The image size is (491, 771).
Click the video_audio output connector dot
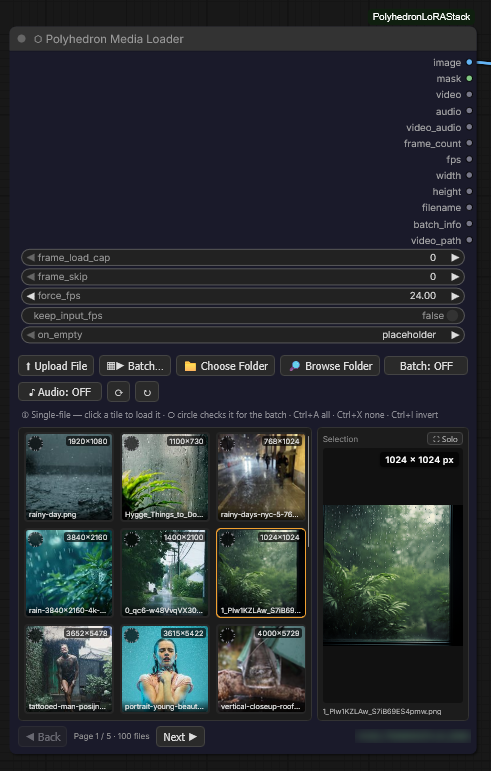click(469, 127)
